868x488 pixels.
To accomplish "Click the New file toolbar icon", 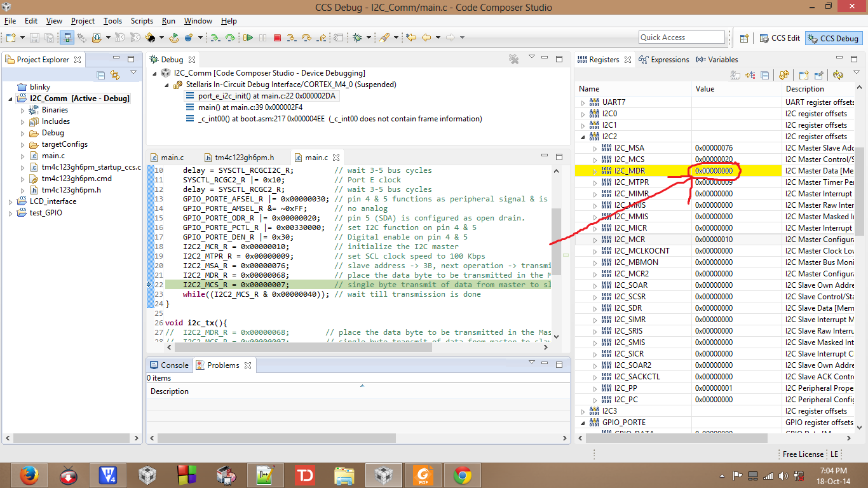I will coord(10,38).
